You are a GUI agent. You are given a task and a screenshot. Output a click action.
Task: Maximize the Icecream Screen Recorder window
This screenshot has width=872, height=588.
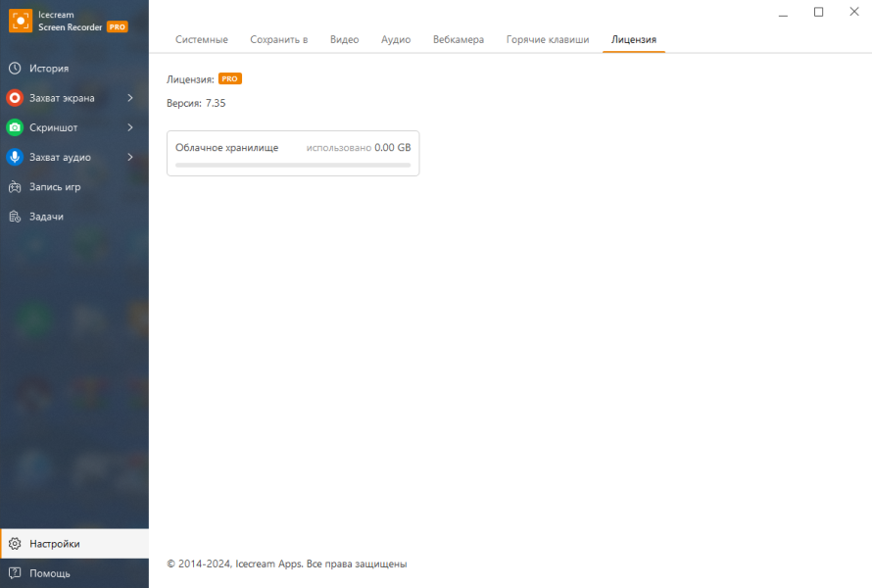pos(819,12)
